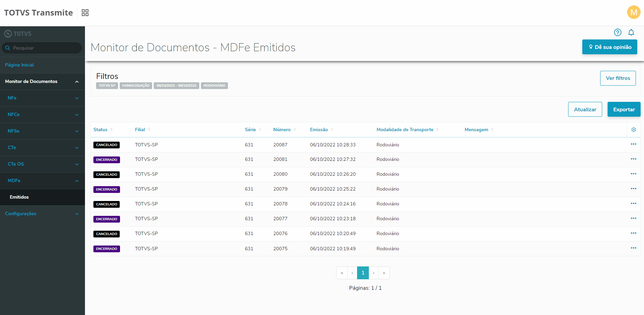This screenshot has width=644, height=315.
Task: Click the TOTVS Transmite title
Action: coord(38,13)
